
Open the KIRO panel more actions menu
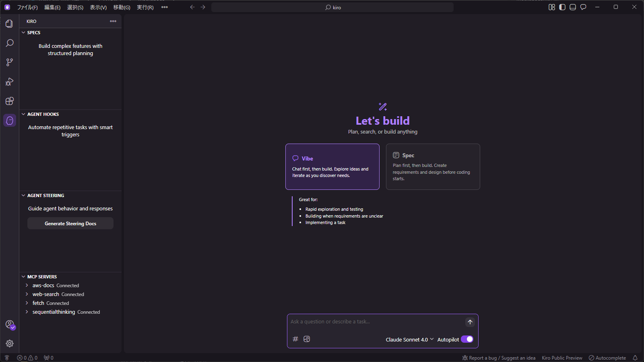[x=113, y=21]
